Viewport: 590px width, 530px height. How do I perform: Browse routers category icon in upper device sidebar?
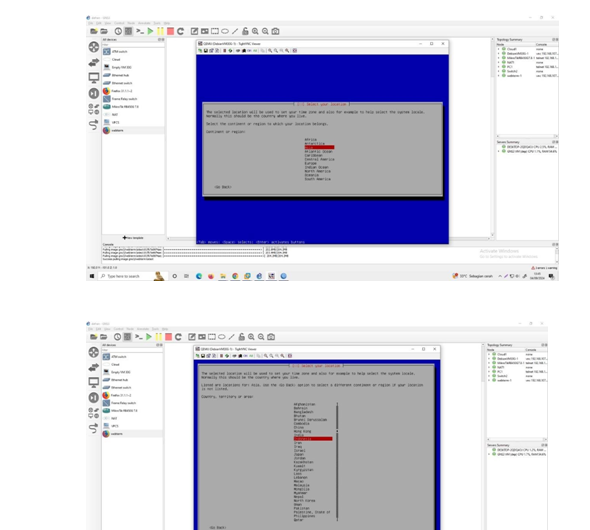(94, 47)
